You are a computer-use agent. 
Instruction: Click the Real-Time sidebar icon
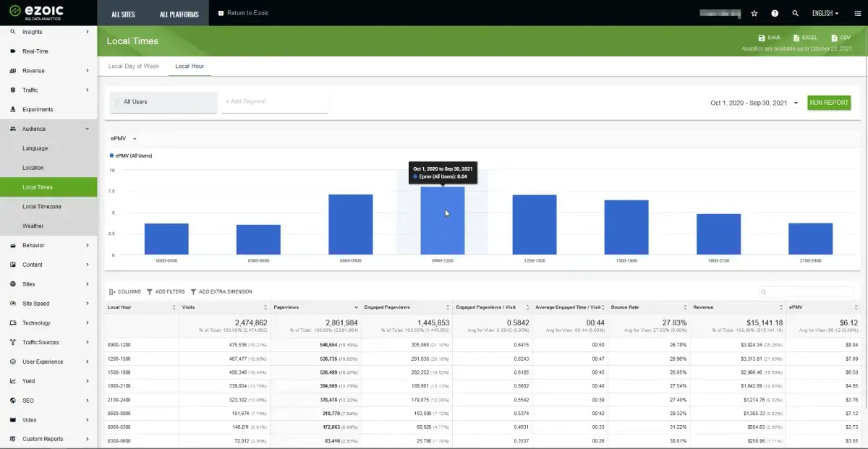point(13,51)
